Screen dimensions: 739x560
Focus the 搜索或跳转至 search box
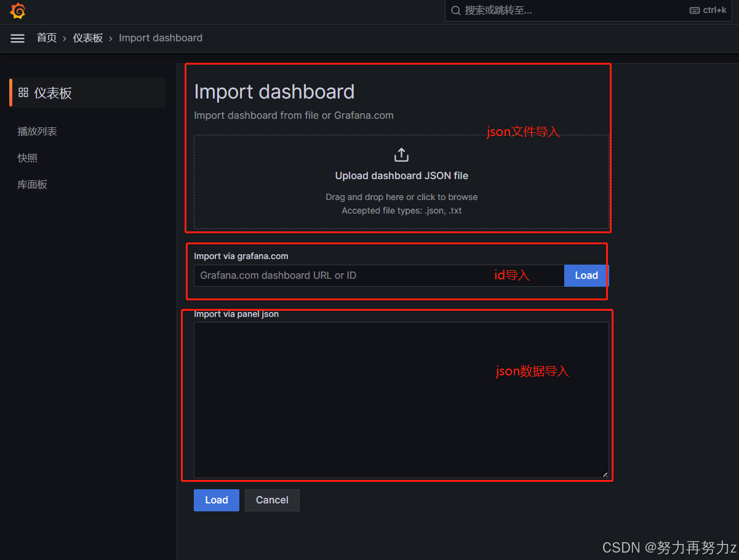(588, 10)
